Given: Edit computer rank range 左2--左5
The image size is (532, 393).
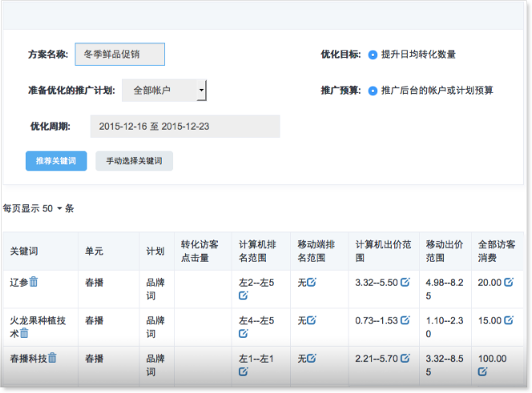Looking at the screenshot, I should click(244, 295).
